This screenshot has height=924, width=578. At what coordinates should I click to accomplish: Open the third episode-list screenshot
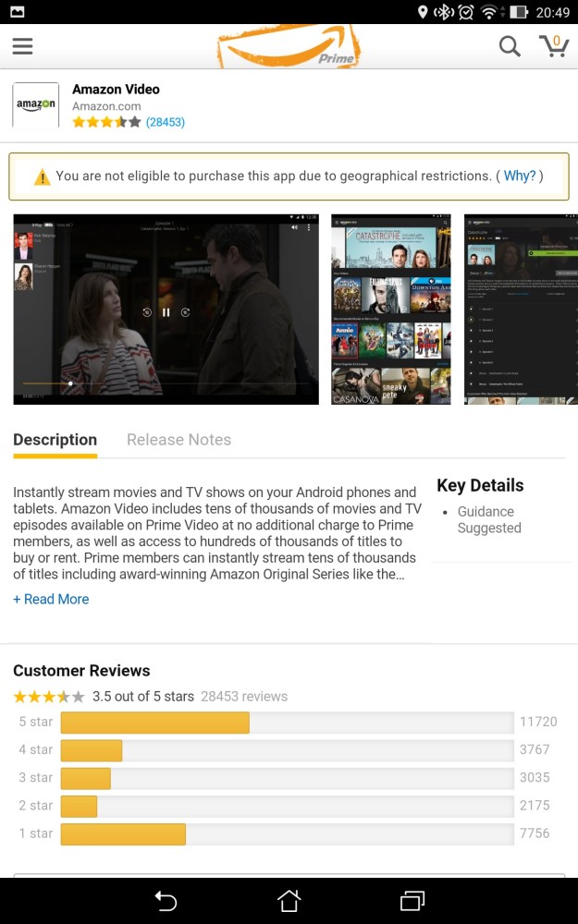(521, 310)
